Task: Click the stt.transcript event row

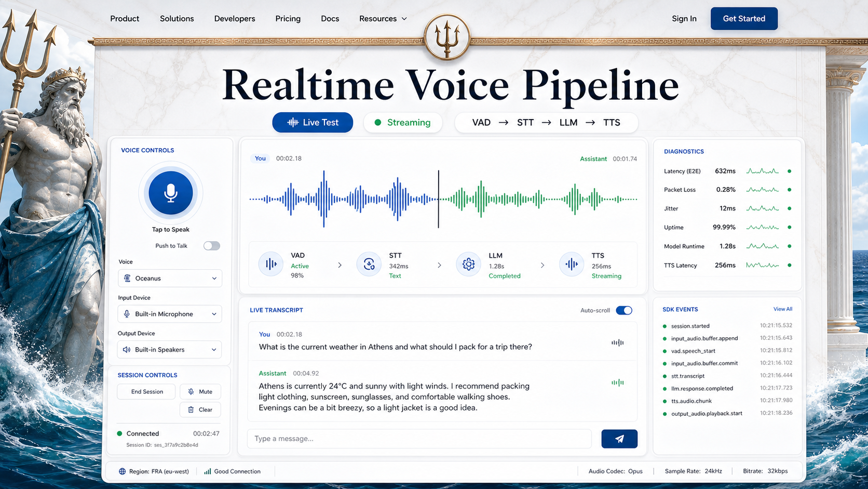Action: tap(727, 376)
